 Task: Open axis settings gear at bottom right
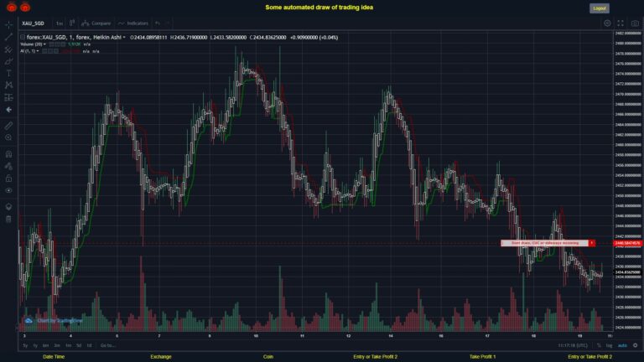pos(635,345)
